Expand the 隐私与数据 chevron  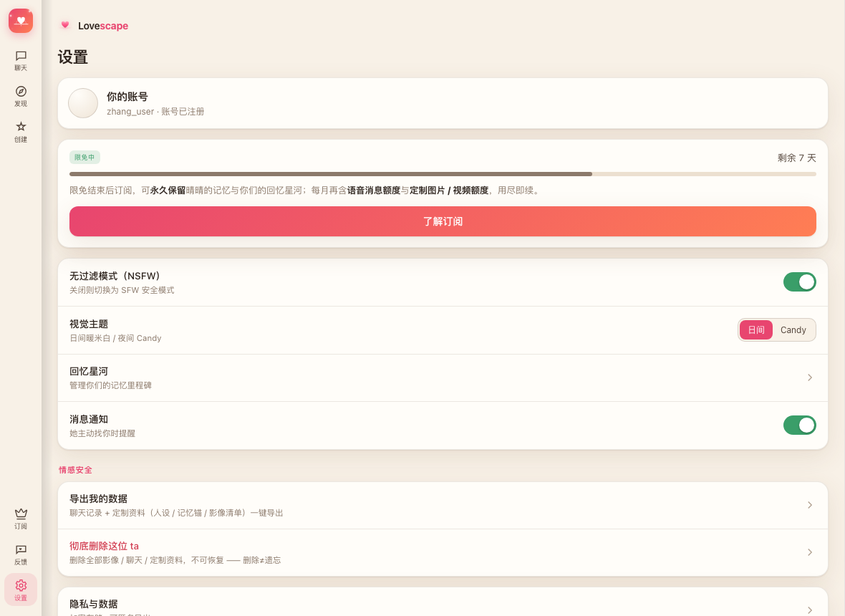(x=809, y=610)
